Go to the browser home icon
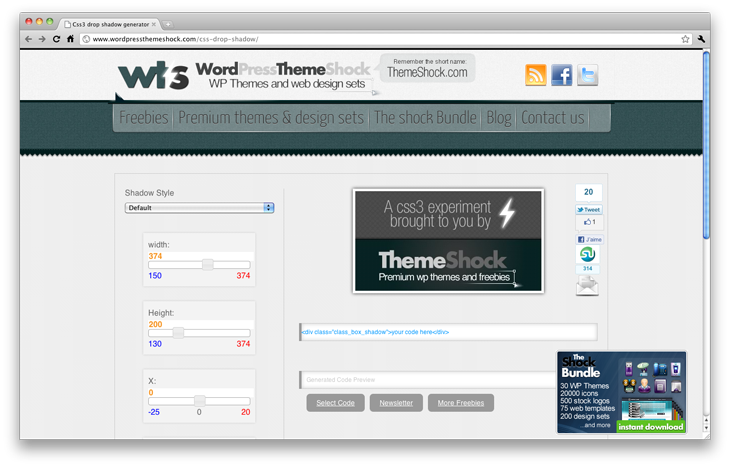 pos(70,39)
